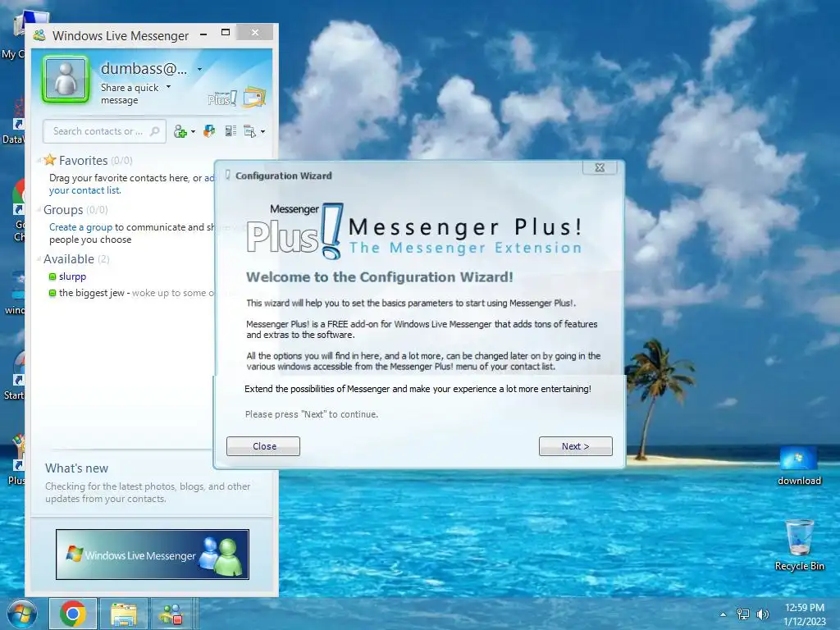Click the What's new heading

(x=76, y=468)
